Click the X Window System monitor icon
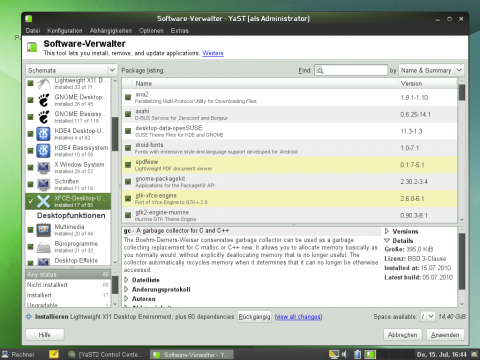This screenshot has width=480, height=360. pos(44,168)
